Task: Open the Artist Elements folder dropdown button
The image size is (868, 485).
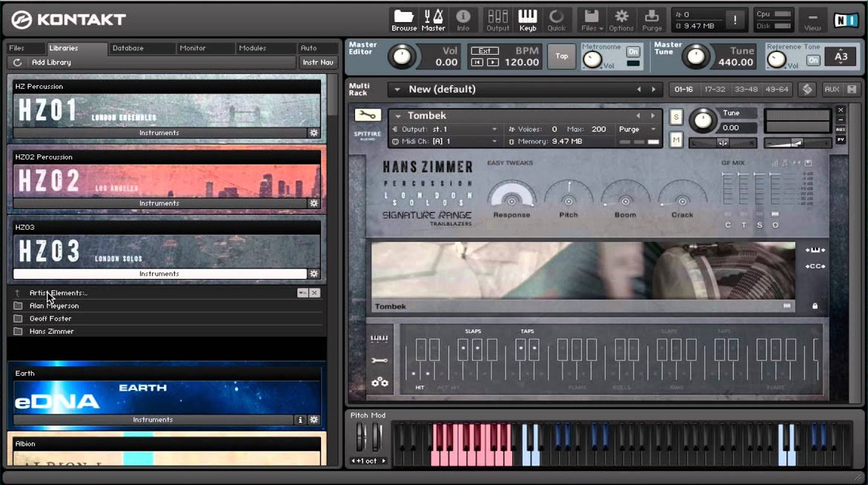Action: tap(302, 293)
